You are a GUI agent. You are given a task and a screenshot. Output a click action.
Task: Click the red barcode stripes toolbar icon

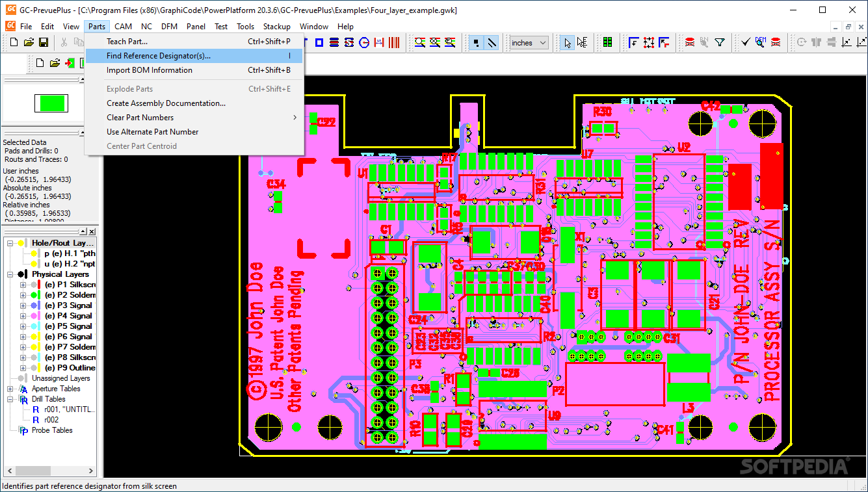click(394, 43)
